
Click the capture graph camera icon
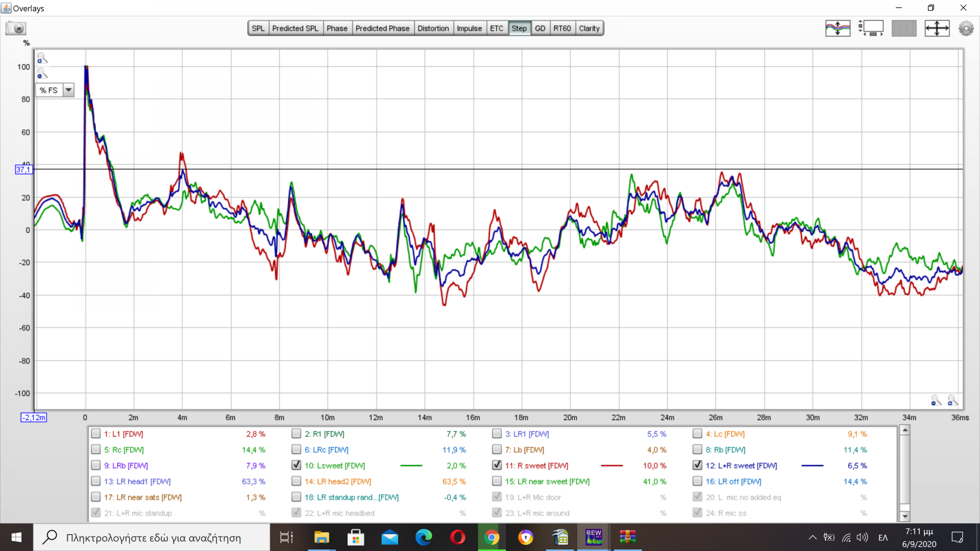click(x=16, y=28)
